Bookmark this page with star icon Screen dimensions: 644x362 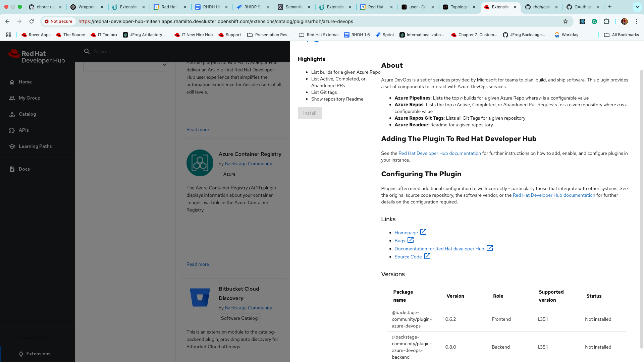pyautogui.click(x=566, y=21)
